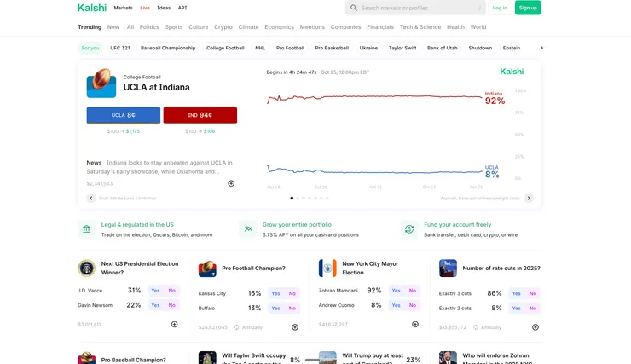Image resolution: width=631 pixels, height=364 pixels.
Task: Click the rate cuts market thumbnail
Action: (x=448, y=269)
